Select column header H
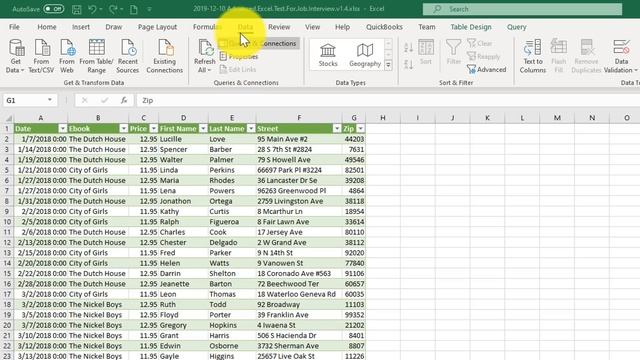The width and height of the screenshot is (640, 360). pos(383,118)
